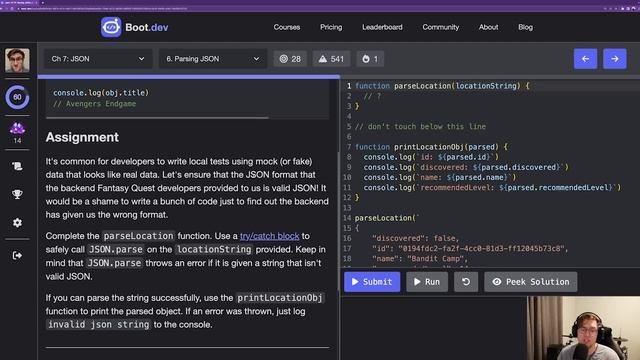
Task: Reset the code with the undo icon
Action: click(x=466, y=282)
